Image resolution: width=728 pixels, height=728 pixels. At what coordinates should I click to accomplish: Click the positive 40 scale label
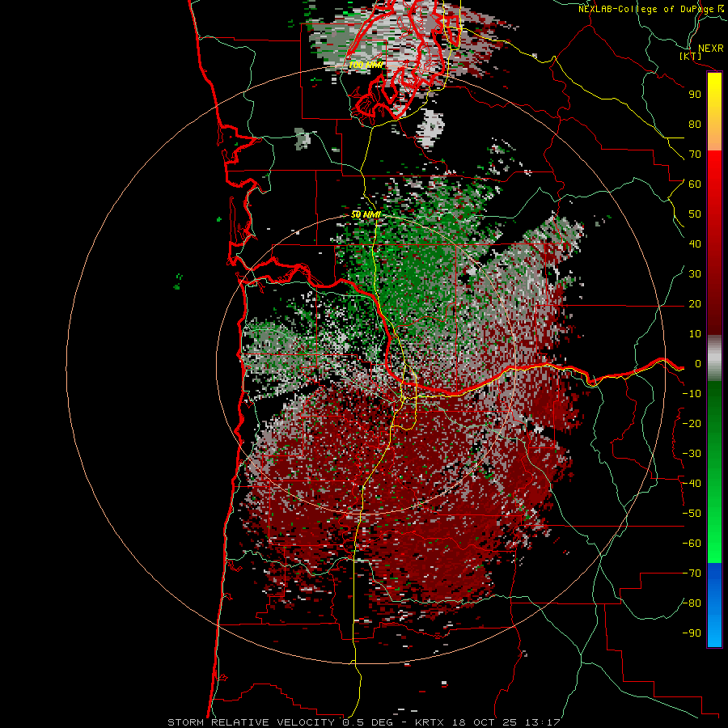(x=695, y=244)
